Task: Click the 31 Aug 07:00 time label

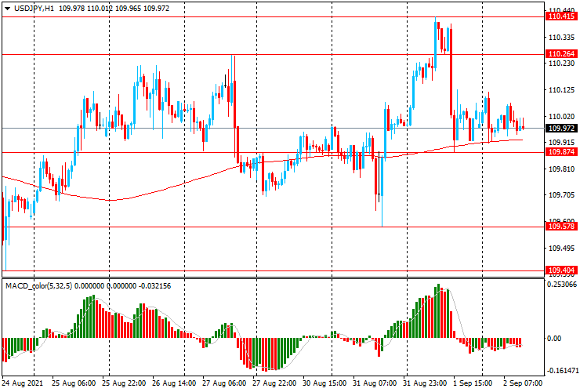Action: point(375,383)
